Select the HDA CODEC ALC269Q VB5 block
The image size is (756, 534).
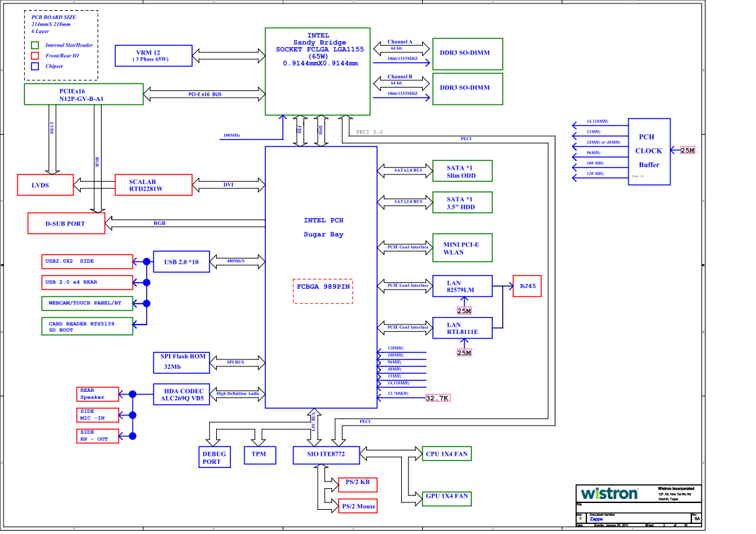[181, 394]
